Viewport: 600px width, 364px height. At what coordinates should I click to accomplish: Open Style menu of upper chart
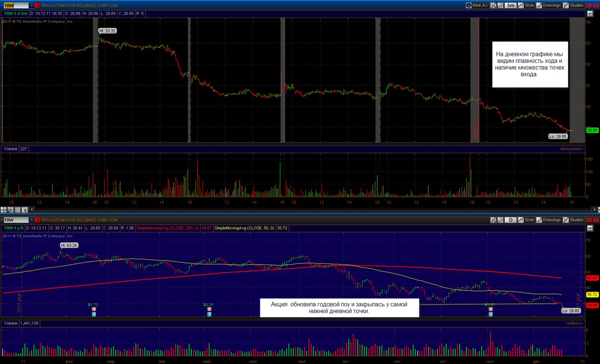[526, 5]
